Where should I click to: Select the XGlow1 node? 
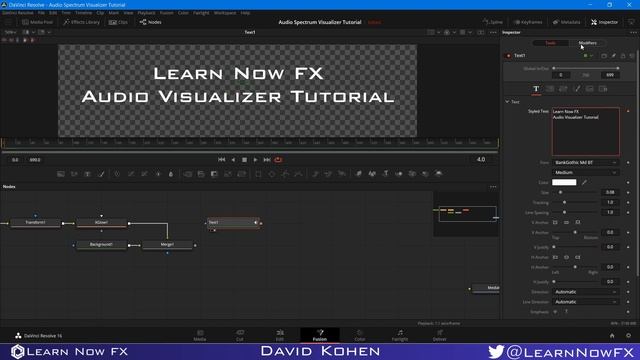pyautogui.click(x=101, y=222)
